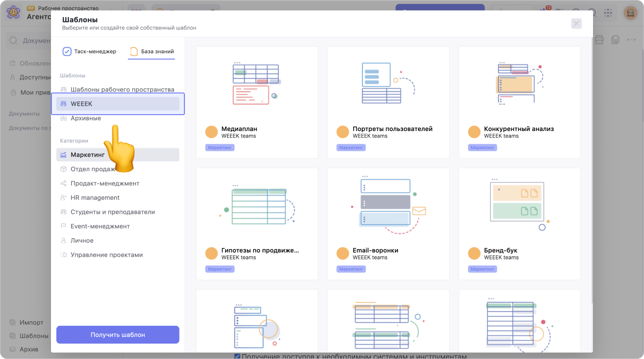The image size is (644, 359).
Task: Open the Портреты пользователей template thumbnail
Action: [x=388, y=83]
